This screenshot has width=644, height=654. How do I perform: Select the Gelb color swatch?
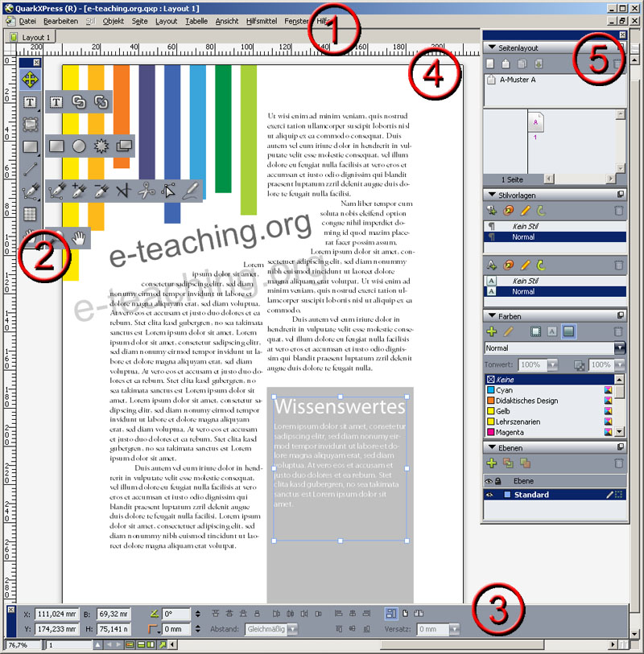point(549,411)
